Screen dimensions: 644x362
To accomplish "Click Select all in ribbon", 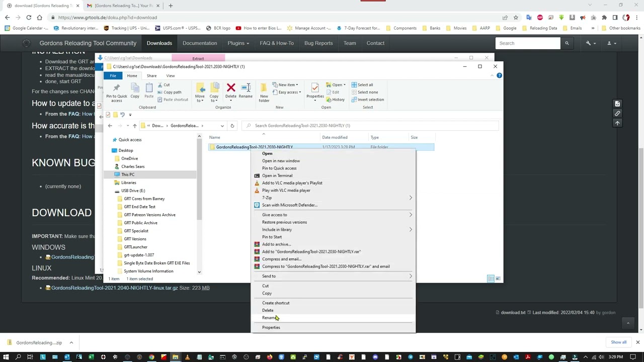I will pyautogui.click(x=362, y=85).
